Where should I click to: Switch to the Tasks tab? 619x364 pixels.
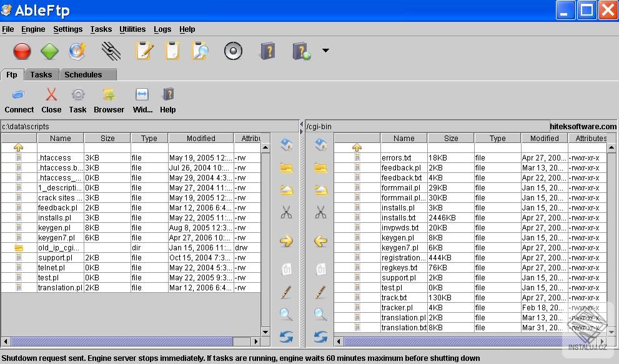41,75
